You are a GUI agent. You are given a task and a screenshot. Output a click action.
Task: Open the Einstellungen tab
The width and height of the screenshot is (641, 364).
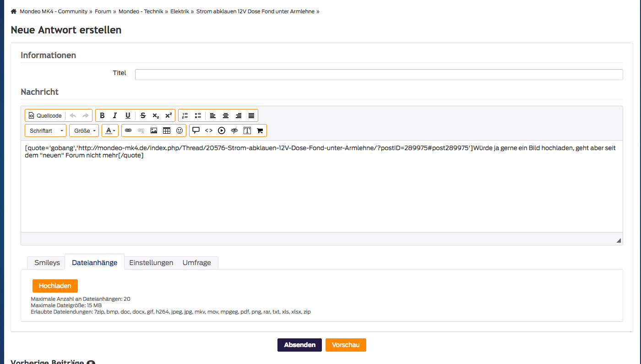(x=151, y=263)
